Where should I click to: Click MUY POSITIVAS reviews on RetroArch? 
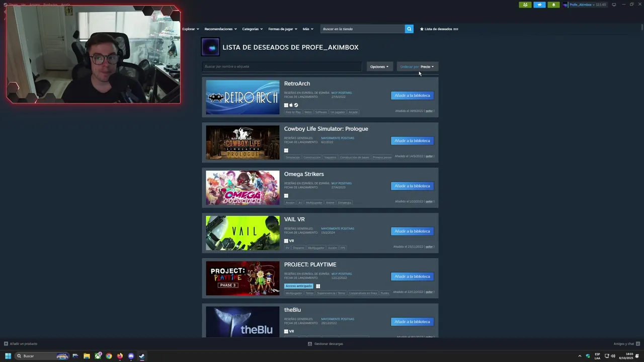[342, 93]
